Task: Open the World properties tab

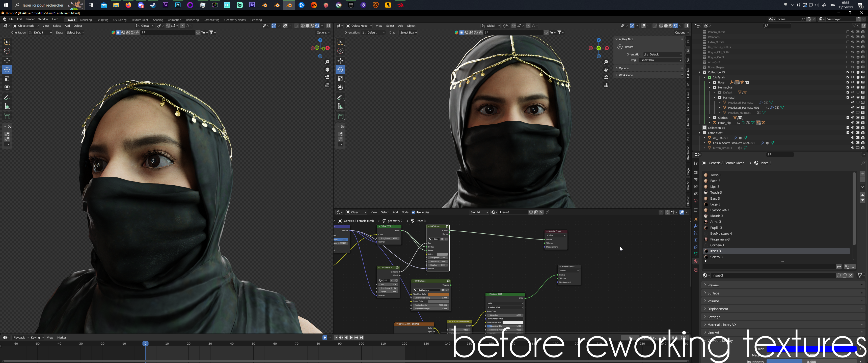Action: [x=695, y=201]
